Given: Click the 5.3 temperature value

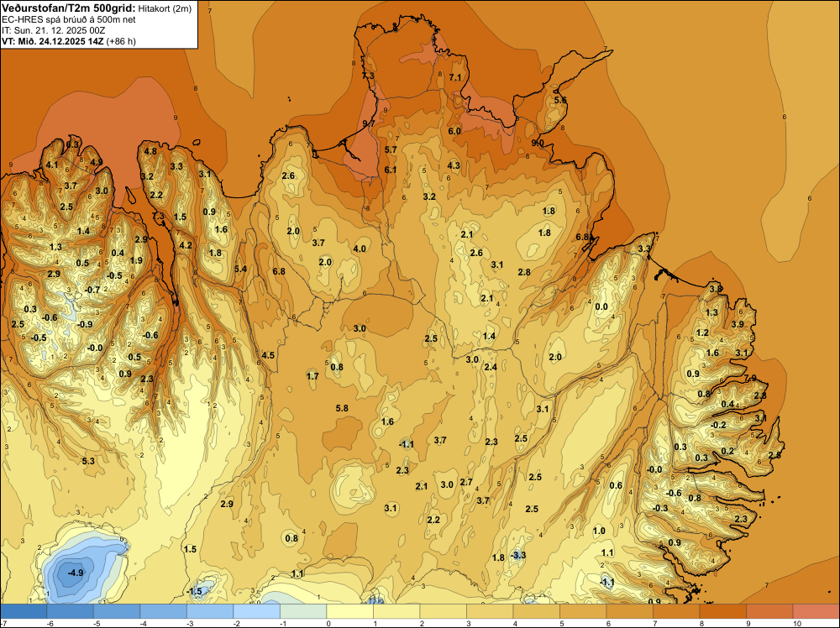Looking at the screenshot, I should (x=88, y=461).
